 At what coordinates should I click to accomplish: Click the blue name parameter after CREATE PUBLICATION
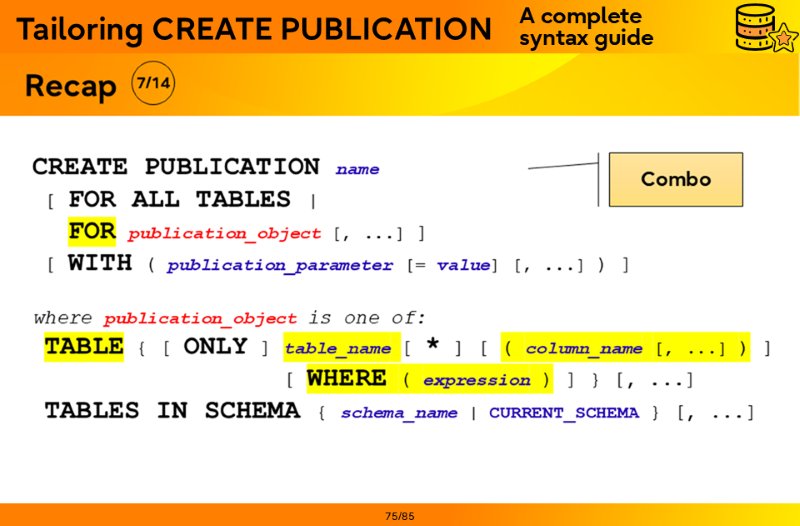point(357,170)
